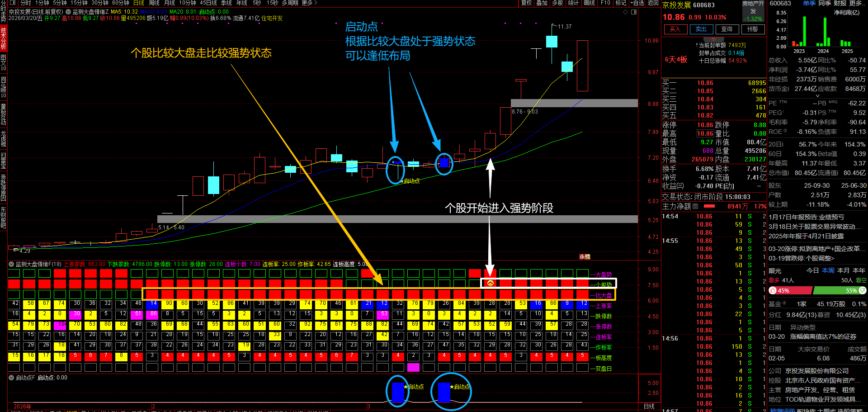Expand the financial data chevron under 货币金

(x=817, y=96)
